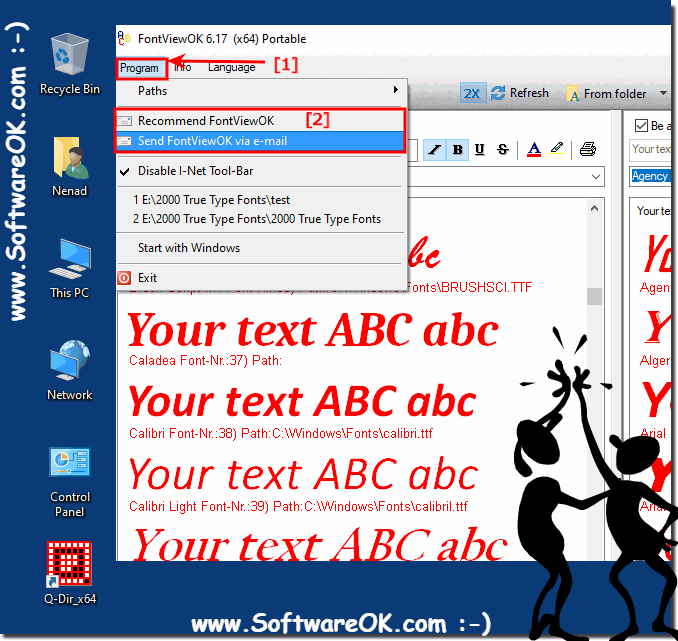Click Exit in Program menu
The image size is (678, 641).
[x=261, y=278]
